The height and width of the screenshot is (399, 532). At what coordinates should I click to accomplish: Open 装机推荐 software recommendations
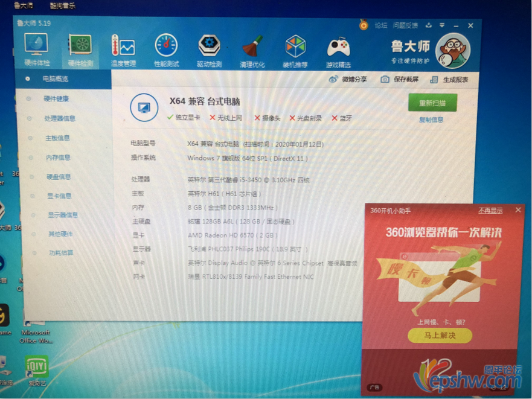pyautogui.click(x=295, y=51)
